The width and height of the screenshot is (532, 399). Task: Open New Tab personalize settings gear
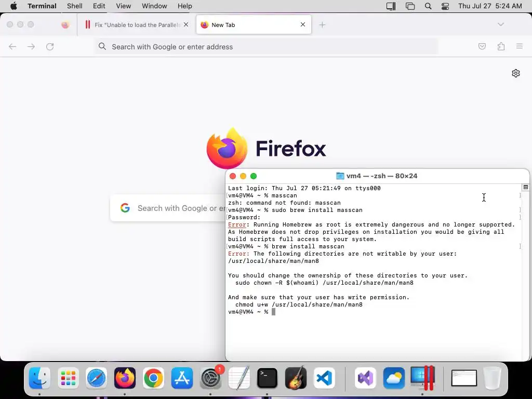pyautogui.click(x=516, y=73)
